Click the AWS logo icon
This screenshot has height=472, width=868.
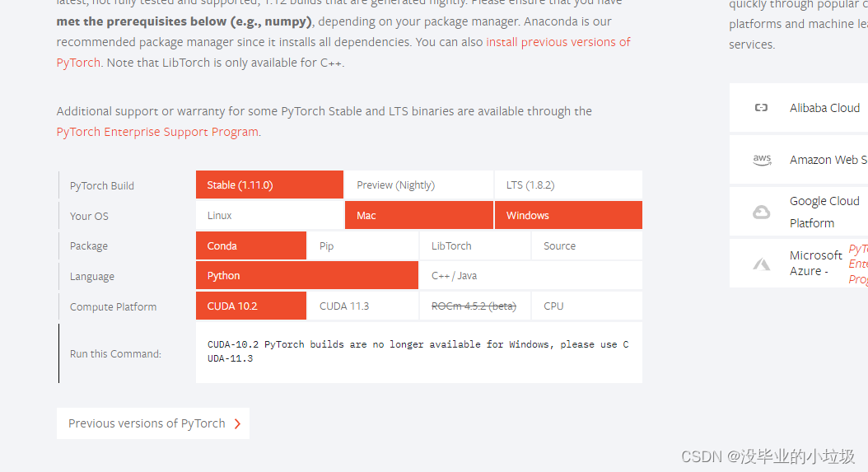[763, 160]
